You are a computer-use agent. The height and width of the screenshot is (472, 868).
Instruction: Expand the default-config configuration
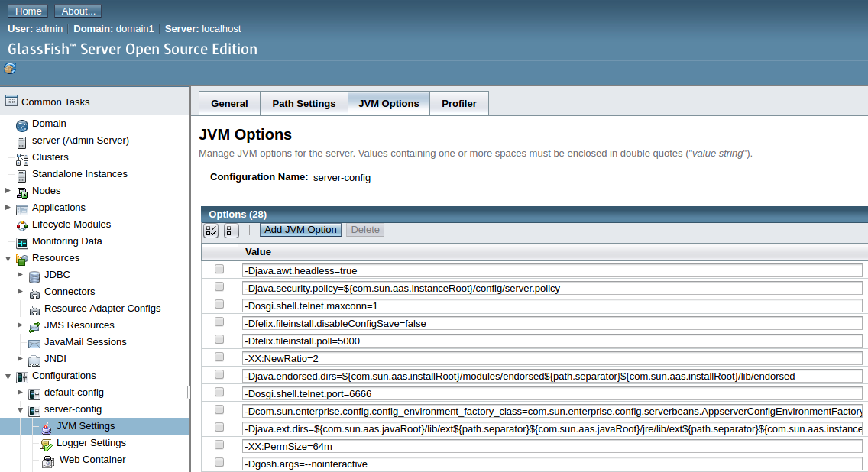coord(20,392)
